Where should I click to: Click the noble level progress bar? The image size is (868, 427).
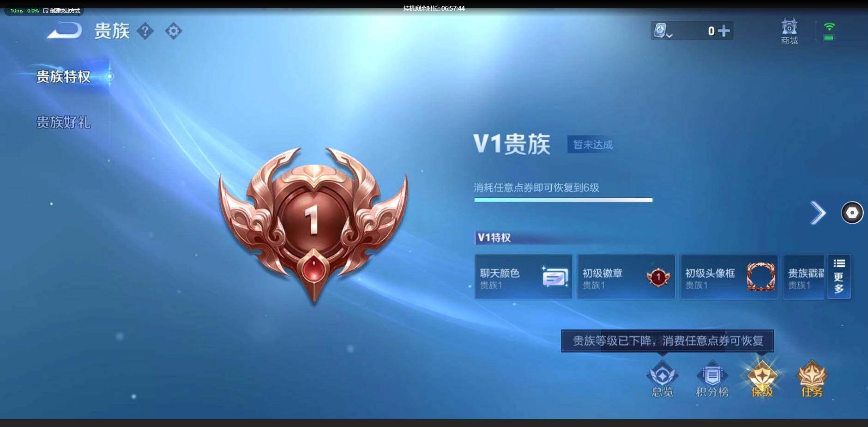[563, 200]
